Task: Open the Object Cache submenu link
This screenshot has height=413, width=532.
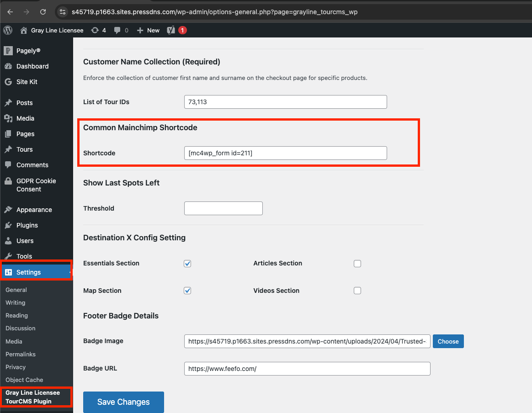Action: (24, 380)
